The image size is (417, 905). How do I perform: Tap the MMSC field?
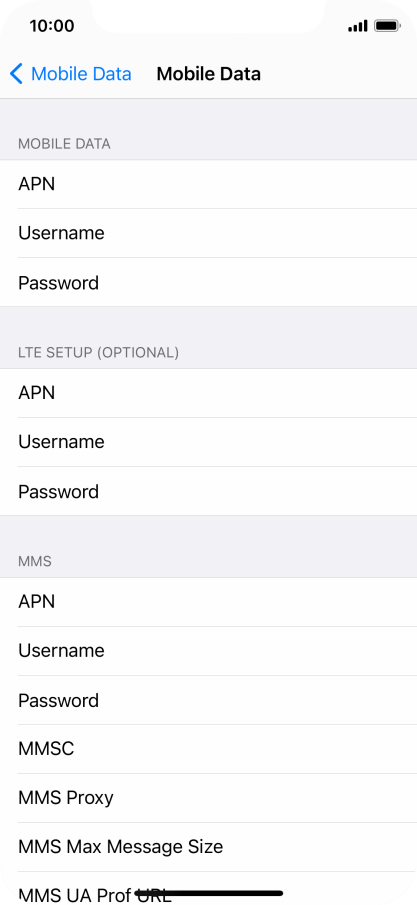[x=208, y=749]
